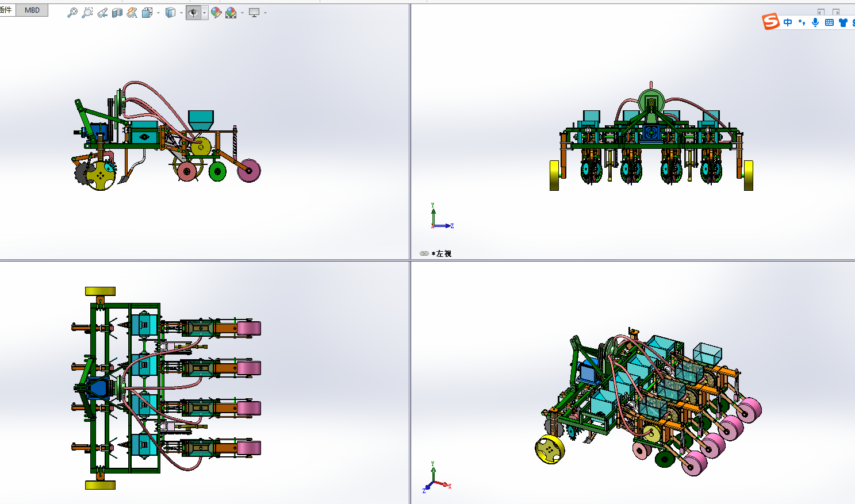Open the Edit Appearance color tool

click(x=216, y=13)
